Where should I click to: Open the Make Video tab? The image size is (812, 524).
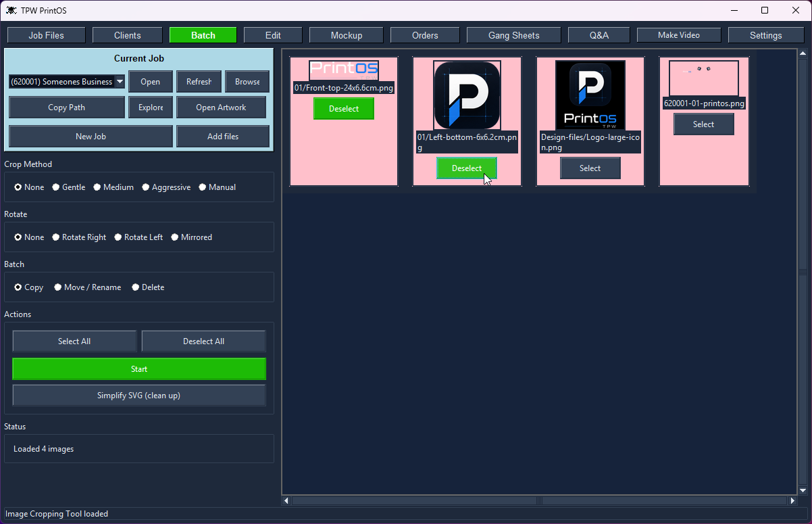679,35
